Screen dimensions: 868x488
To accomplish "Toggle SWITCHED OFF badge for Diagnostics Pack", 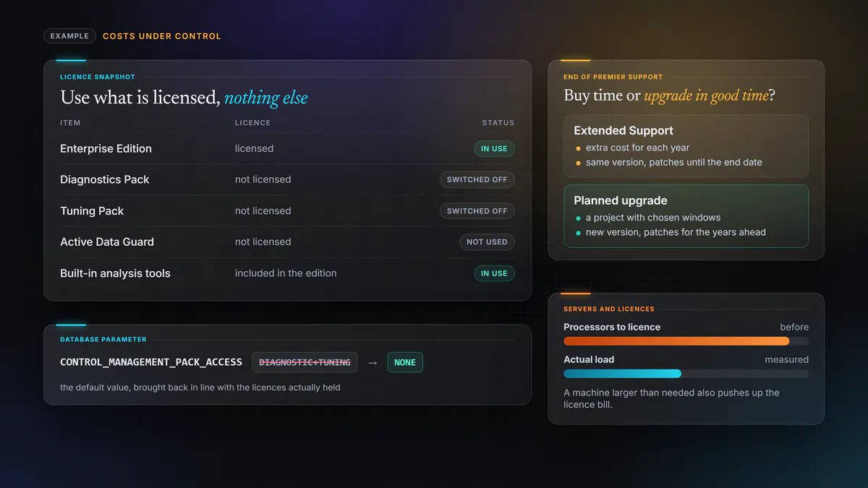I will [x=477, y=179].
